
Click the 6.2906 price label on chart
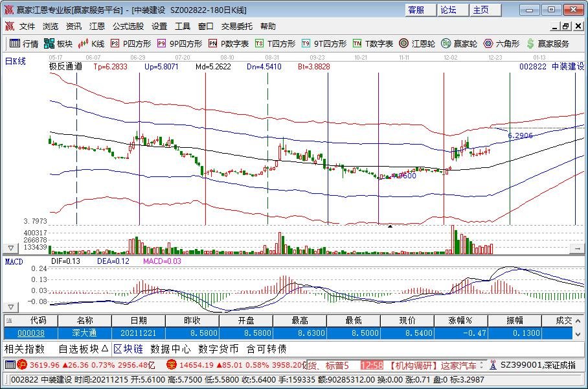click(x=520, y=136)
